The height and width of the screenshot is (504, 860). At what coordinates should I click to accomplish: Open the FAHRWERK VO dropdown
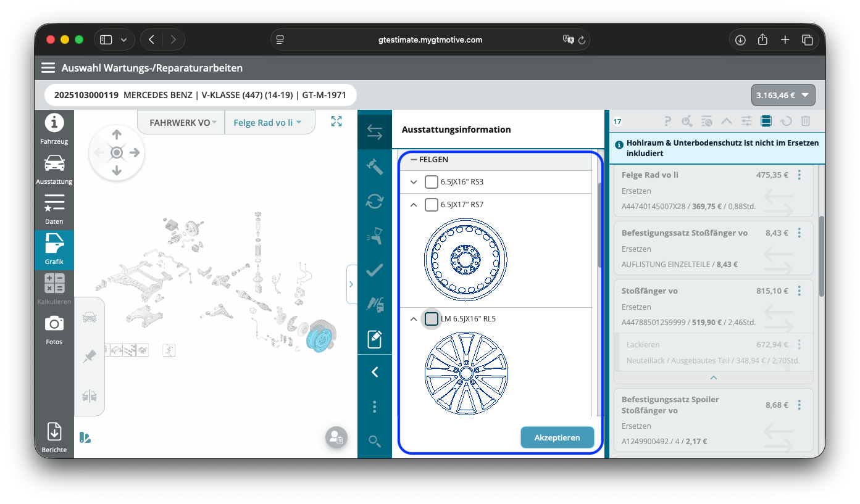pyautogui.click(x=181, y=123)
